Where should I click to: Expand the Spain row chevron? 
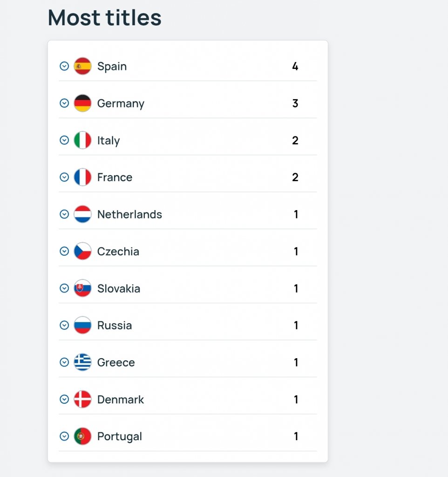(x=64, y=66)
